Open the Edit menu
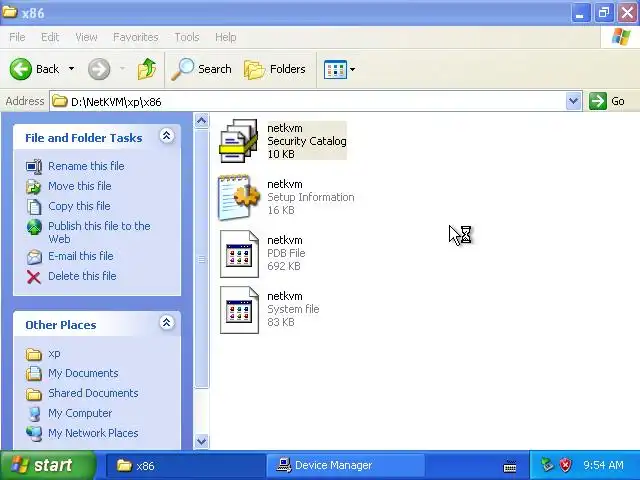640x480 pixels. click(50, 37)
